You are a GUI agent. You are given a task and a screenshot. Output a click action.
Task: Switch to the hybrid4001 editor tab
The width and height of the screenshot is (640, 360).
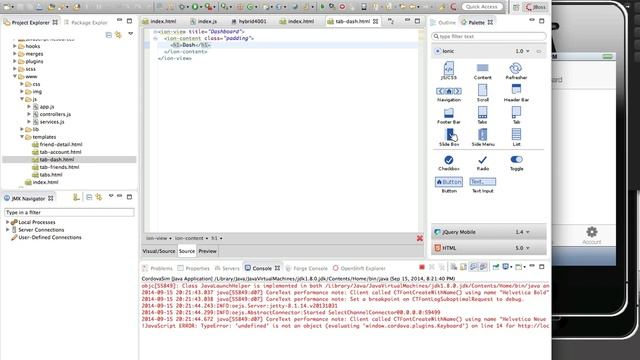click(x=248, y=21)
